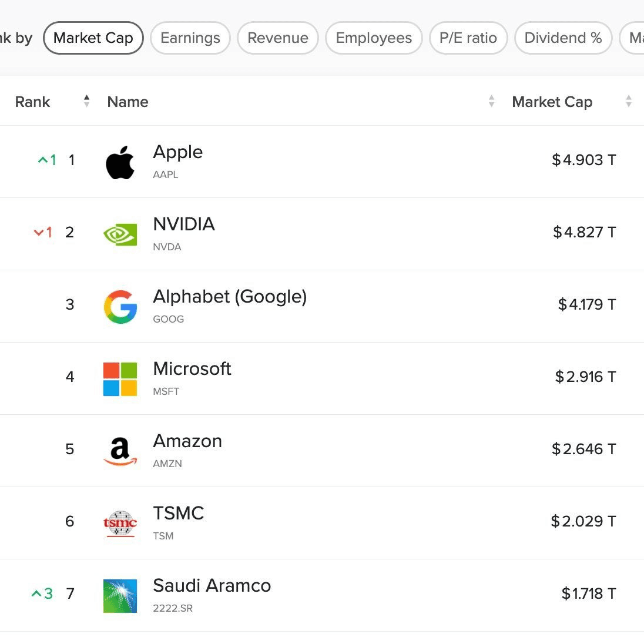Click the green up arrow beside Saudi Aramco rank
This screenshot has height=644, width=644.
pyautogui.click(x=36, y=593)
